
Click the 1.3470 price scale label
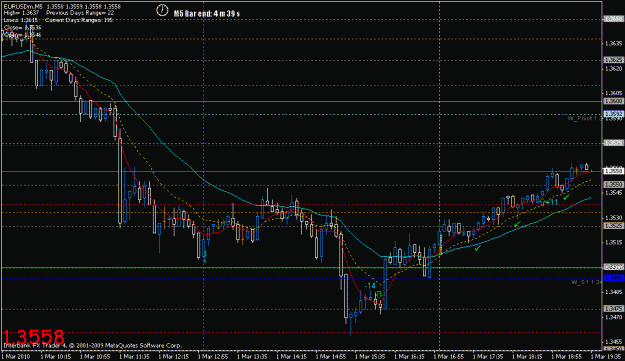(613, 317)
